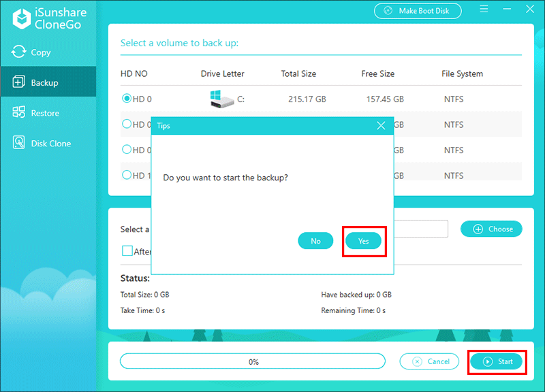Screen dimensions: 545x392
Task: Click the Backup sidebar icon
Action: 18,82
